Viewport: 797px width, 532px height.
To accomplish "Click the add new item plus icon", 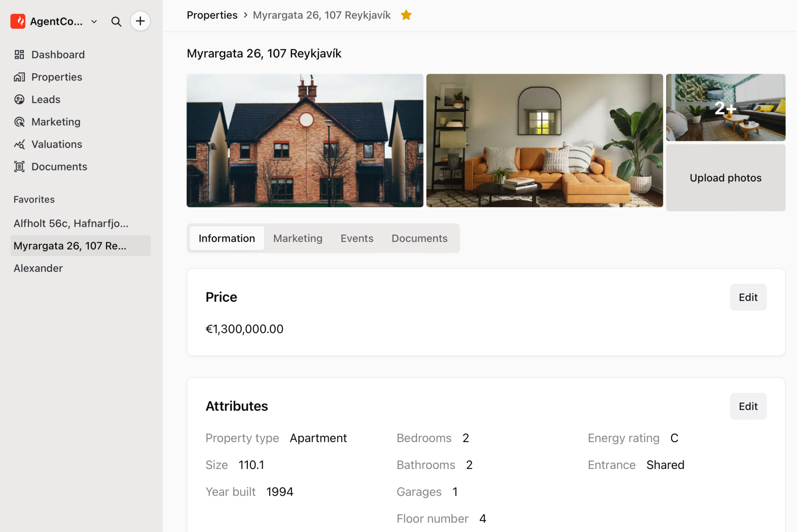I will click(x=140, y=21).
